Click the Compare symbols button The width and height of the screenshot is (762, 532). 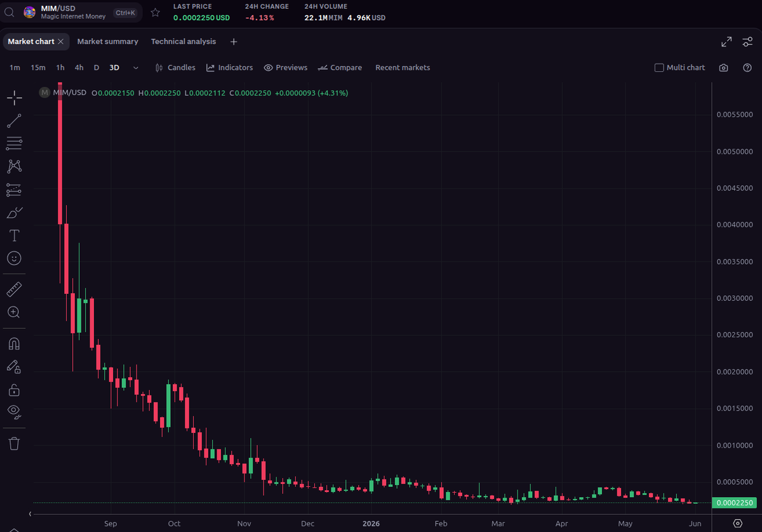(340, 67)
